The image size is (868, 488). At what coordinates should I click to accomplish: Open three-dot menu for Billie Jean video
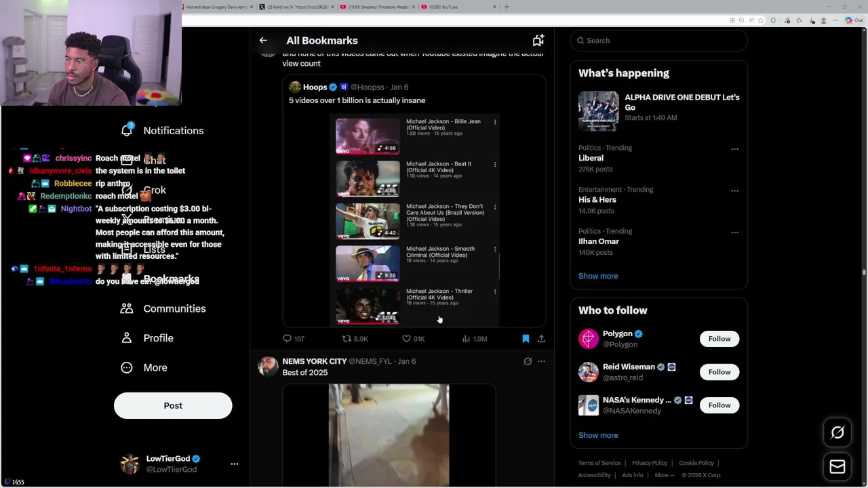pos(495,122)
